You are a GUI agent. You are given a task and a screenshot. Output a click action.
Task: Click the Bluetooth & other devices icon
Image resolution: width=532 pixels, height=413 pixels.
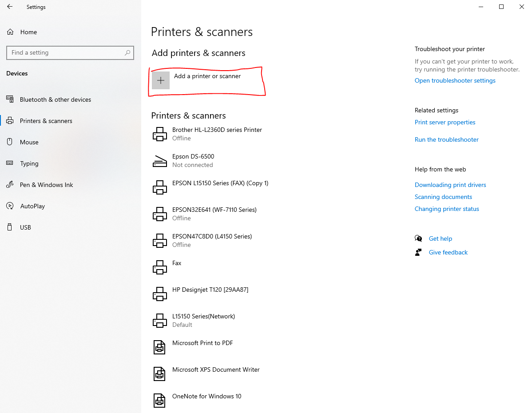(x=10, y=99)
